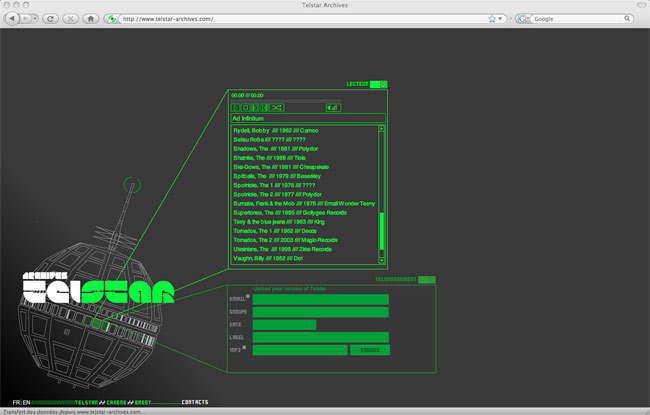Switch site language to FR
The width and height of the screenshot is (650, 415).
tap(16, 402)
